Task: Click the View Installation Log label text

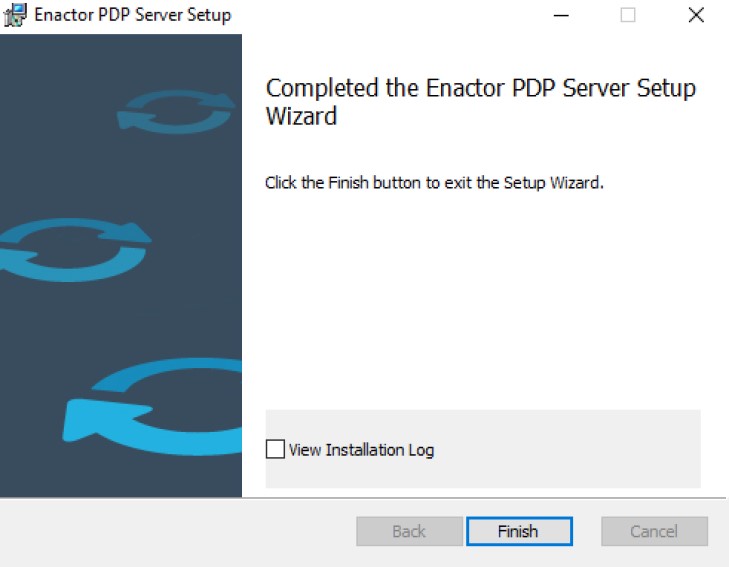Action: point(361,450)
